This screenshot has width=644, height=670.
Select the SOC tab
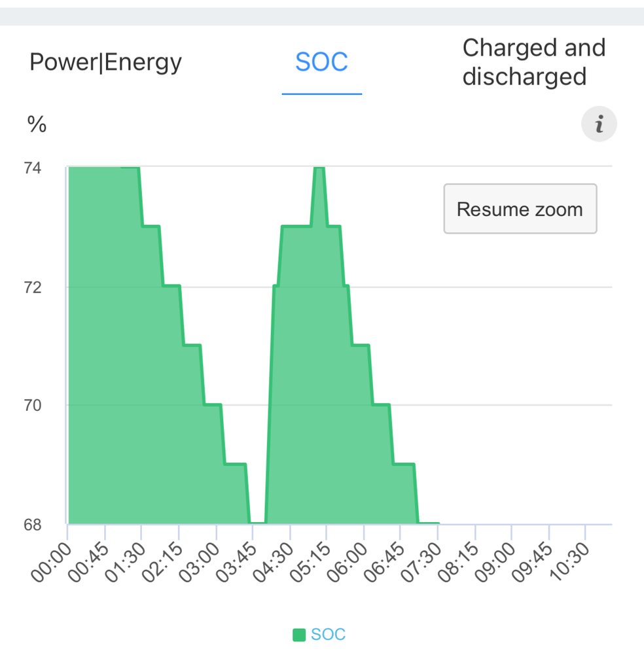coord(321,63)
